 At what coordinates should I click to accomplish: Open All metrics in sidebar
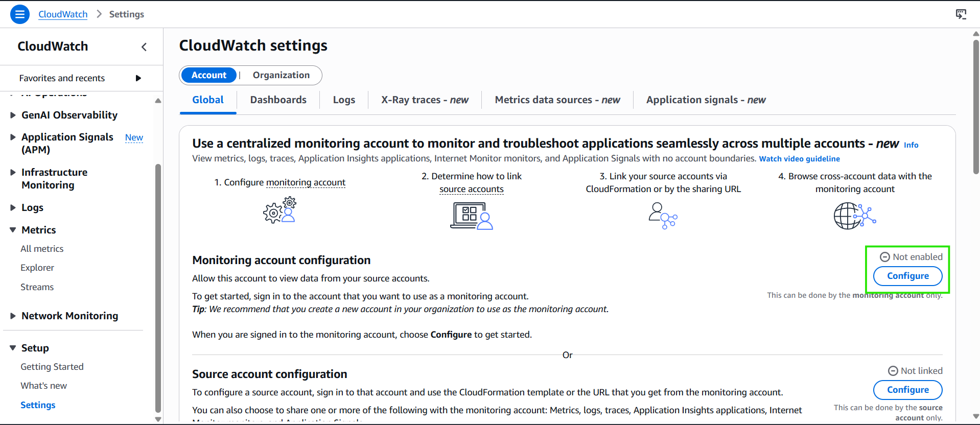click(x=42, y=249)
